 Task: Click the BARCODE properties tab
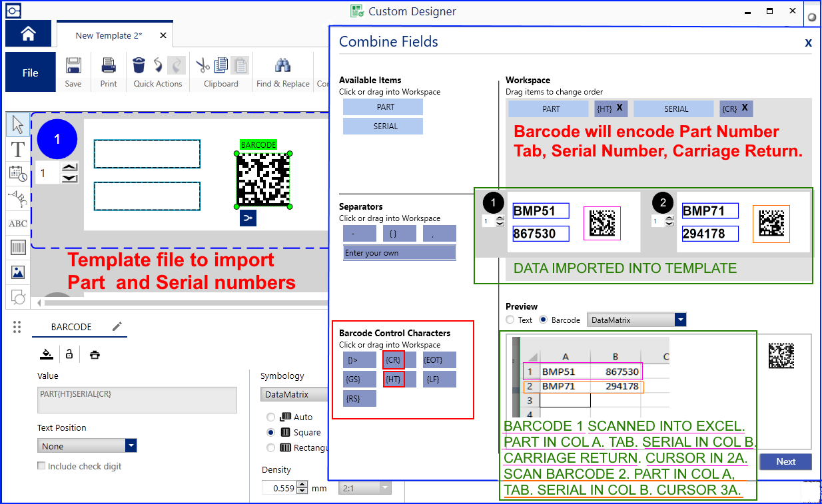[71, 327]
